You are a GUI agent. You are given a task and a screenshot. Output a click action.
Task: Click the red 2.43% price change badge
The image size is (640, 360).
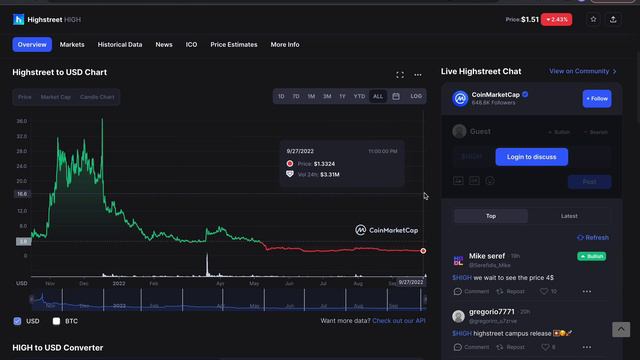point(556,19)
